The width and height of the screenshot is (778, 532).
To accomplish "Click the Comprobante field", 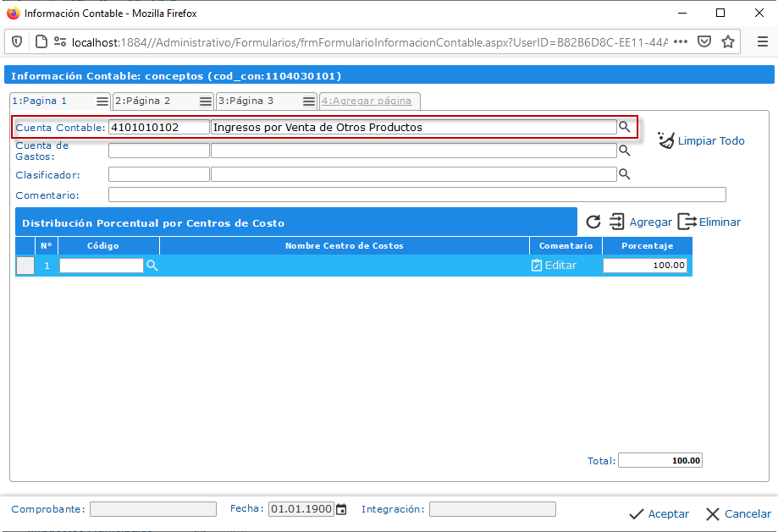I will point(153,509).
